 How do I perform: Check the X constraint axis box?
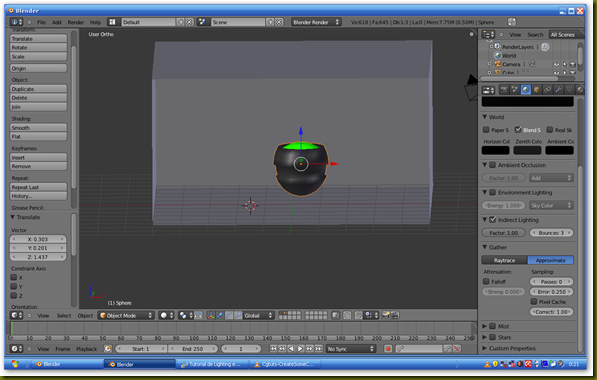coord(14,277)
